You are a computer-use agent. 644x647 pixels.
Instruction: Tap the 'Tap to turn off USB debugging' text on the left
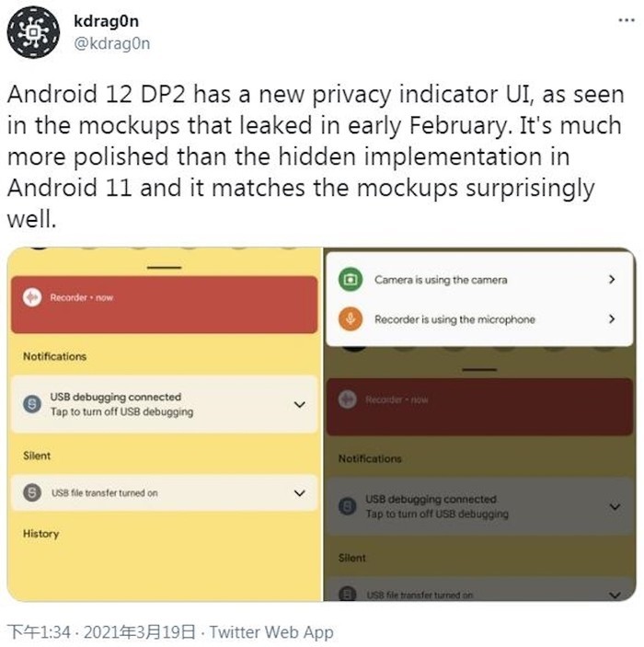point(121,411)
